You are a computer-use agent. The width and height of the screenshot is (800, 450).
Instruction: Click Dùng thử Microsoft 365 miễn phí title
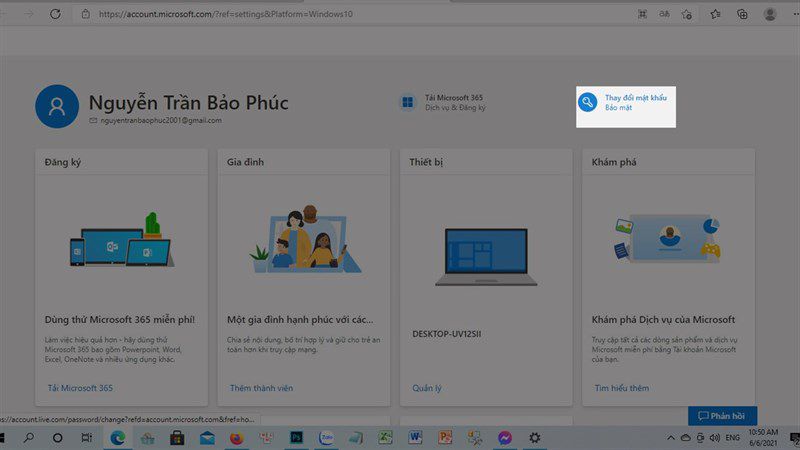[120, 320]
